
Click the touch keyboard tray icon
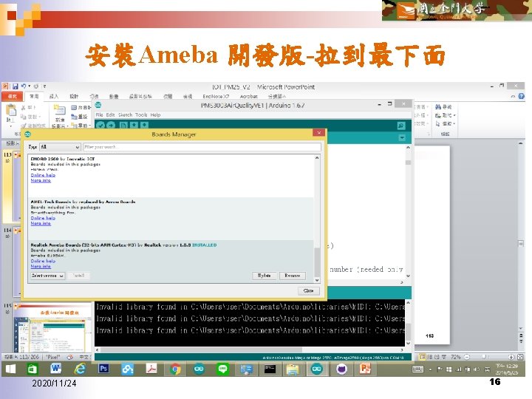[417, 369]
